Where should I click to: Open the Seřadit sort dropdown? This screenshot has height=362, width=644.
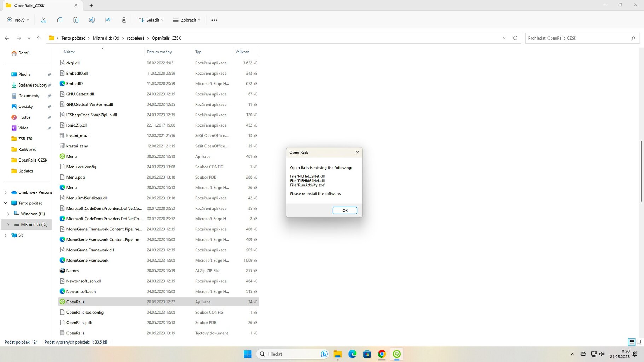[x=151, y=20]
